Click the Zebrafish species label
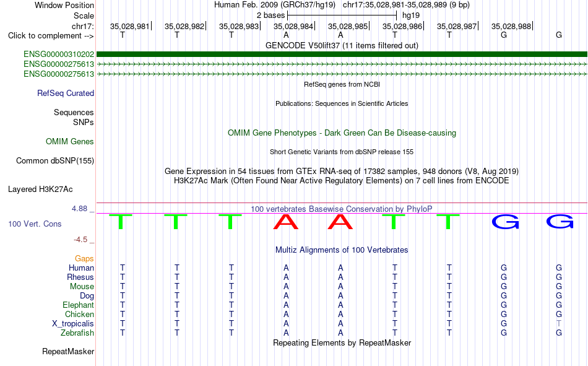The image size is (588, 366). pyautogui.click(x=77, y=333)
